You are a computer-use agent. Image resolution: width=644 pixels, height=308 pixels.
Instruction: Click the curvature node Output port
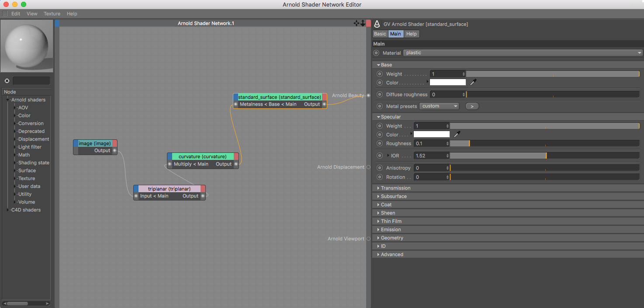236,164
